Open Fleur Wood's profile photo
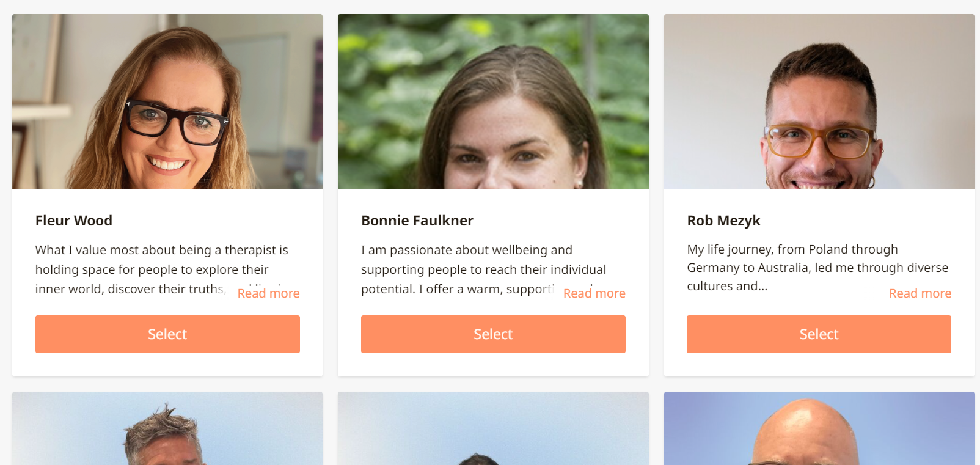The width and height of the screenshot is (980, 465). (167, 101)
